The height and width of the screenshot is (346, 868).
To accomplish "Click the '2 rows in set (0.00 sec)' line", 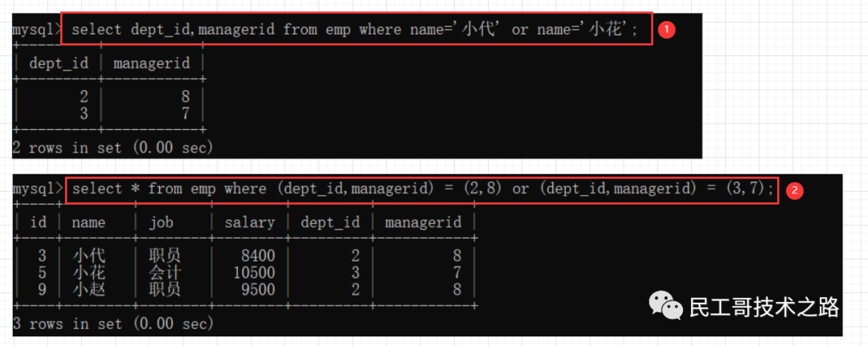I will point(113,148).
